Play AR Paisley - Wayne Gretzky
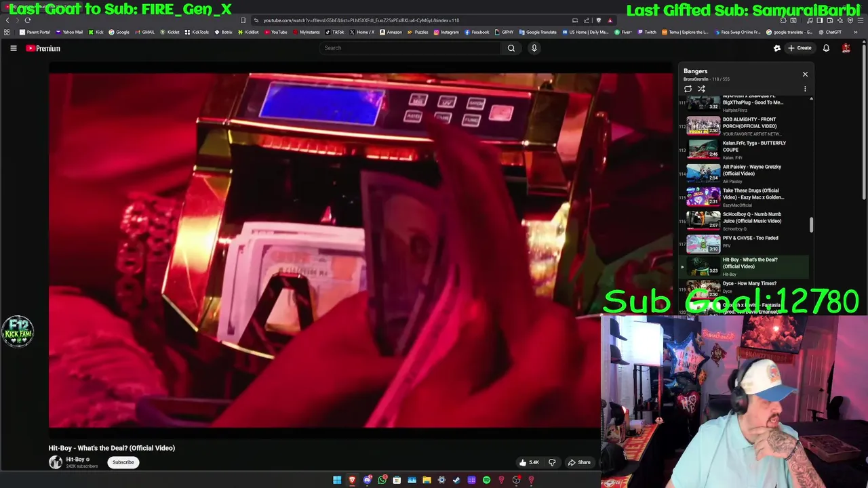868x488 pixels. coord(744,174)
